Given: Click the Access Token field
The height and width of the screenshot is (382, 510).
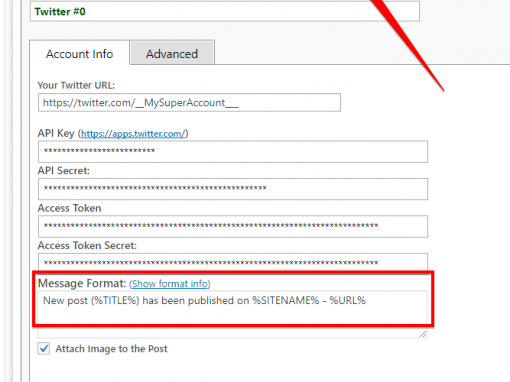Looking at the screenshot, I should (x=233, y=226).
